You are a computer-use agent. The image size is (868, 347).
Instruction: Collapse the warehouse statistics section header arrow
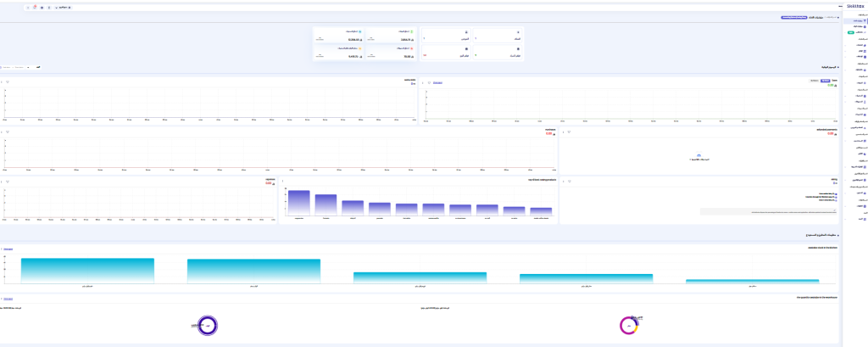tap(838, 233)
